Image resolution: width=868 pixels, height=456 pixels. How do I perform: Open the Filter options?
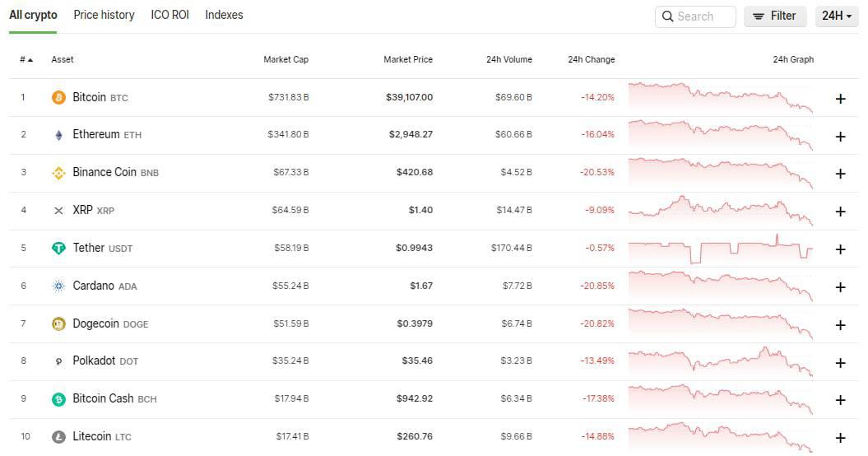coord(774,16)
